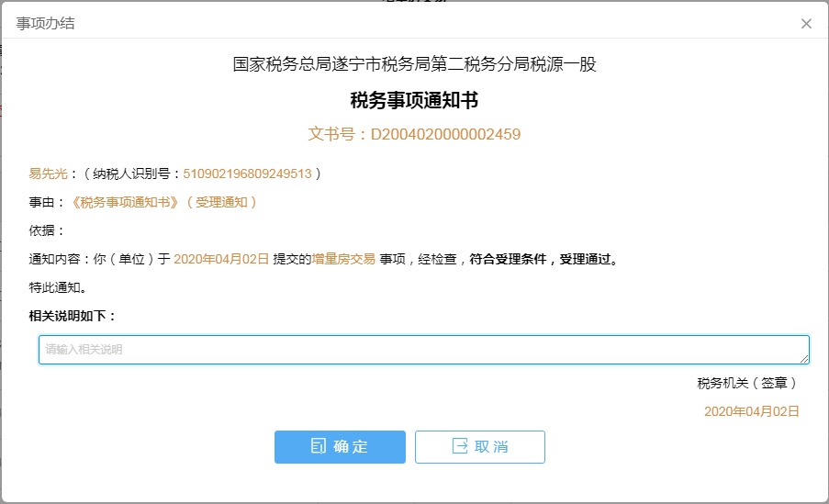Viewport: 829px width, 504px height.
Task: Close the 事项办结 dialog with the X
Action: point(806,24)
